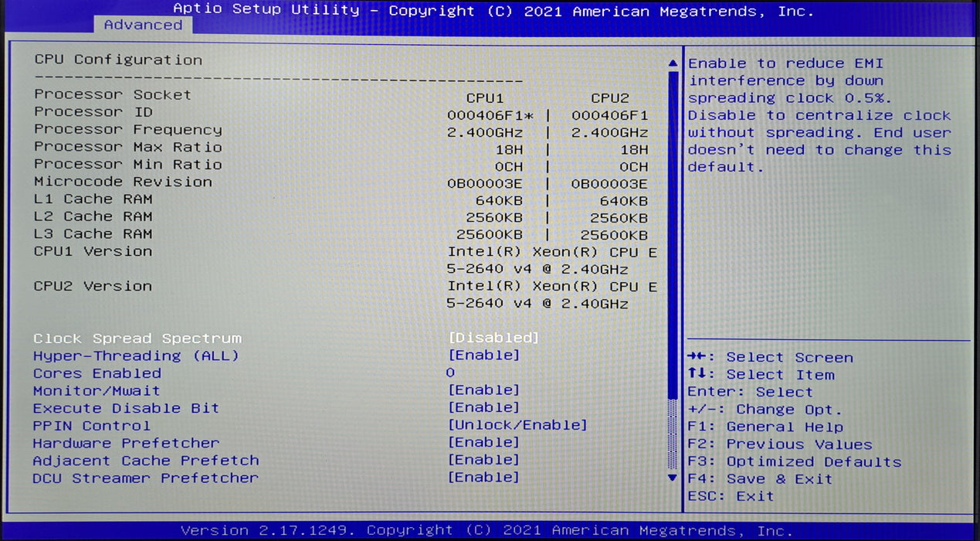Open Hardware Prefetcher Enable value
The width and height of the screenshot is (980, 541).
click(x=484, y=442)
